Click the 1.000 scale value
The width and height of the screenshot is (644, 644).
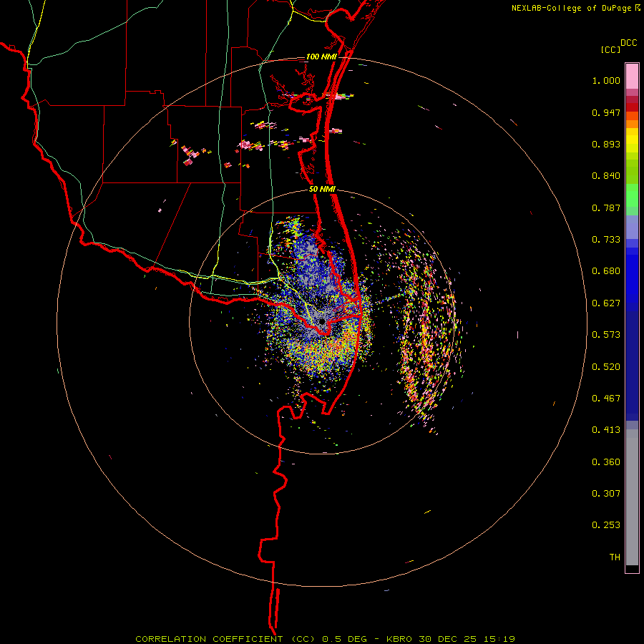[606, 80]
